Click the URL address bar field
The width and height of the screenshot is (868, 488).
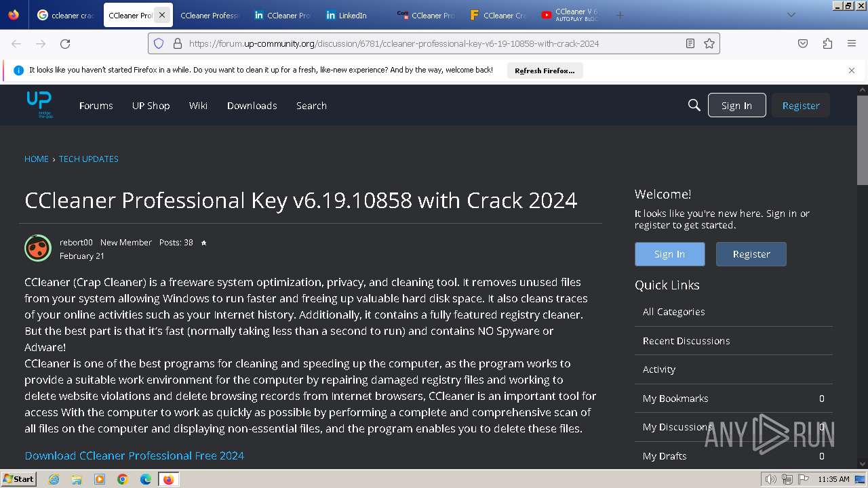pyautogui.click(x=434, y=43)
